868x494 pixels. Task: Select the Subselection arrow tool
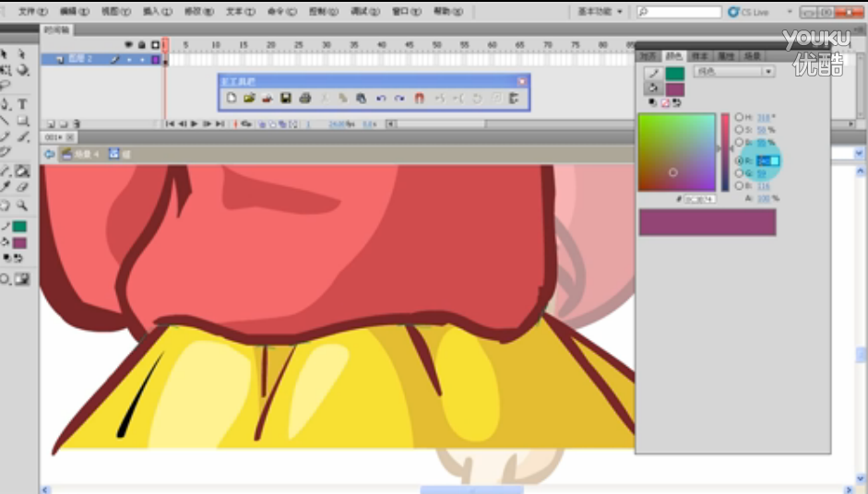pos(22,53)
